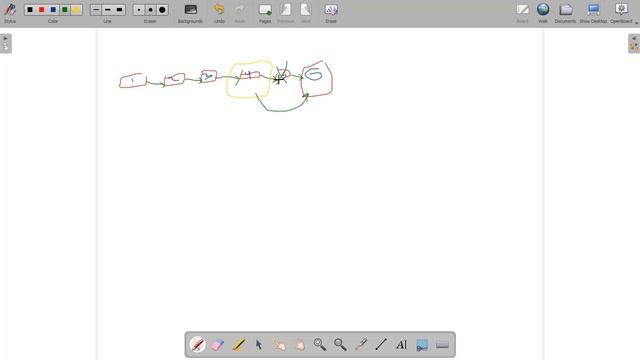This screenshot has height=360, width=640.
Task: Select the arrow Selector tool
Action: click(x=259, y=344)
